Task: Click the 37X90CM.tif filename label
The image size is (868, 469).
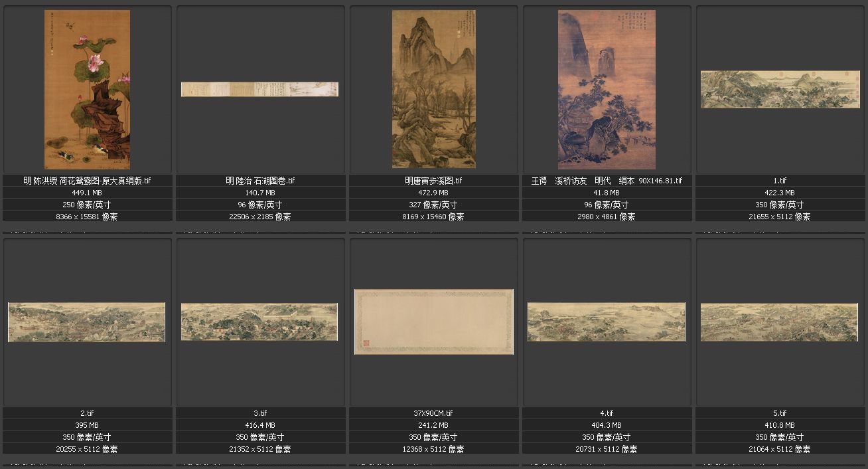Action: tap(433, 413)
